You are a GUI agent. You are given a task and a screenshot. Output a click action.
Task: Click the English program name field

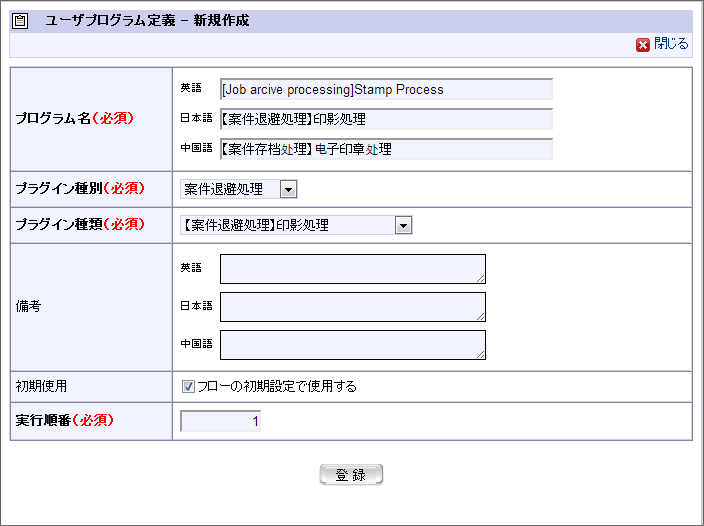click(x=386, y=89)
